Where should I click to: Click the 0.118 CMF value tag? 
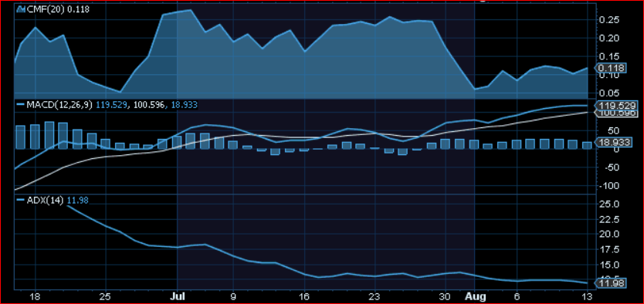(x=611, y=68)
